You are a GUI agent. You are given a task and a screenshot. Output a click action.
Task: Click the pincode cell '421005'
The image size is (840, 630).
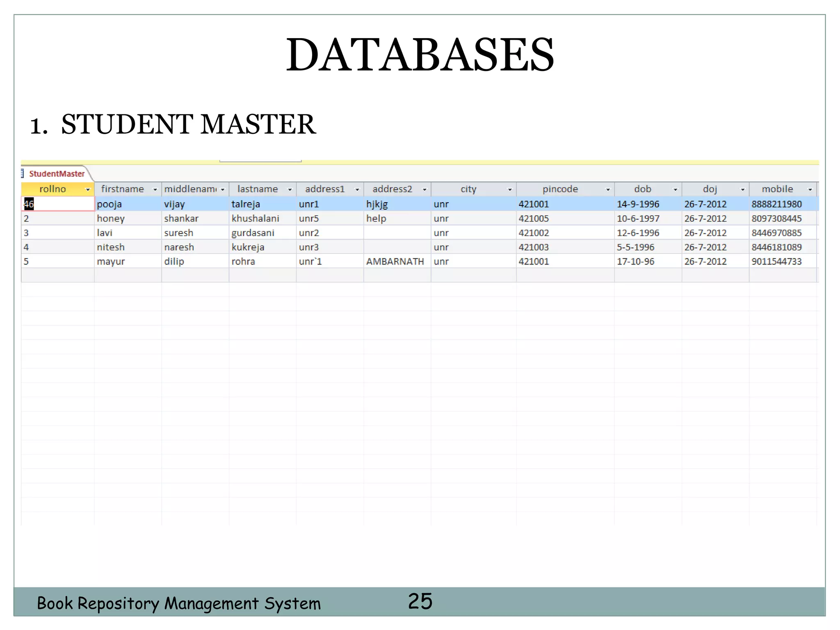(x=565, y=218)
